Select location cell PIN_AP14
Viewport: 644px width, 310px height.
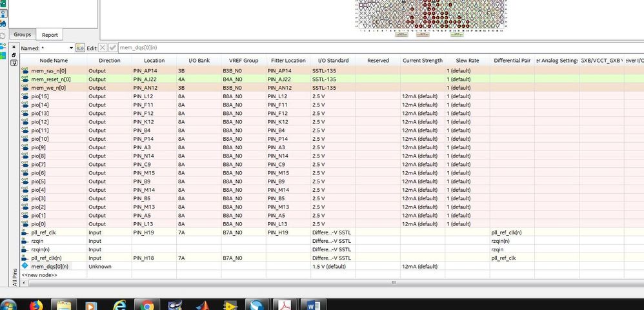tap(154, 70)
